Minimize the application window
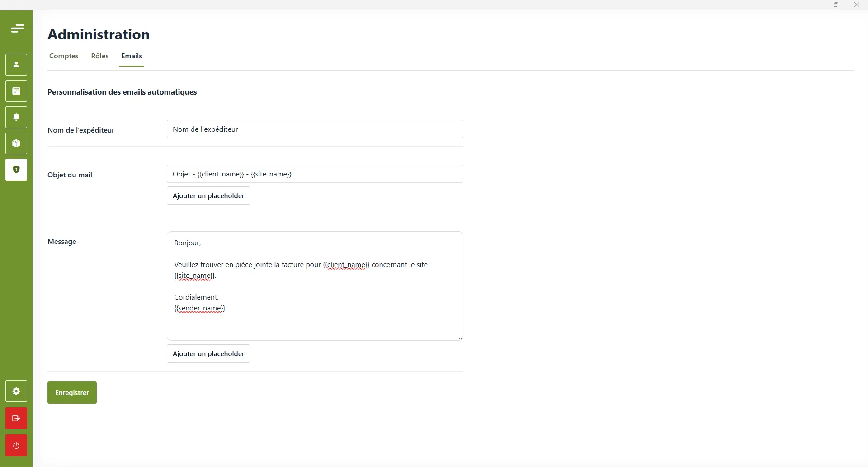 (816, 5)
